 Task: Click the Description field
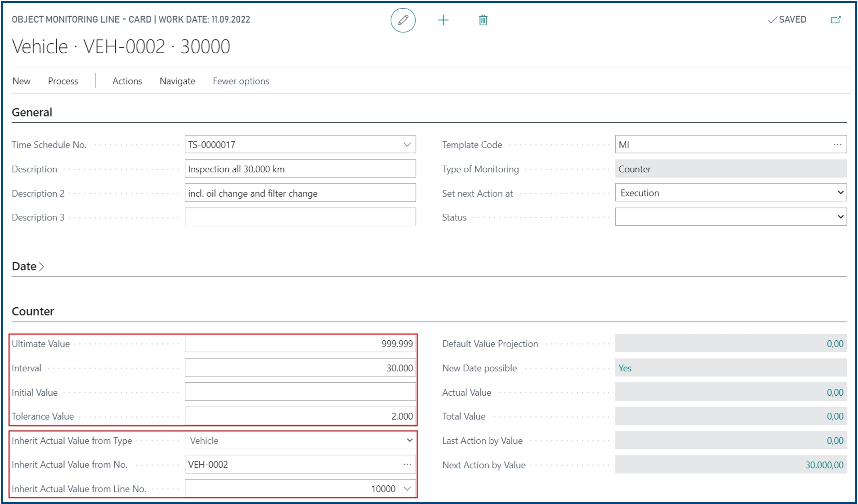300,169
